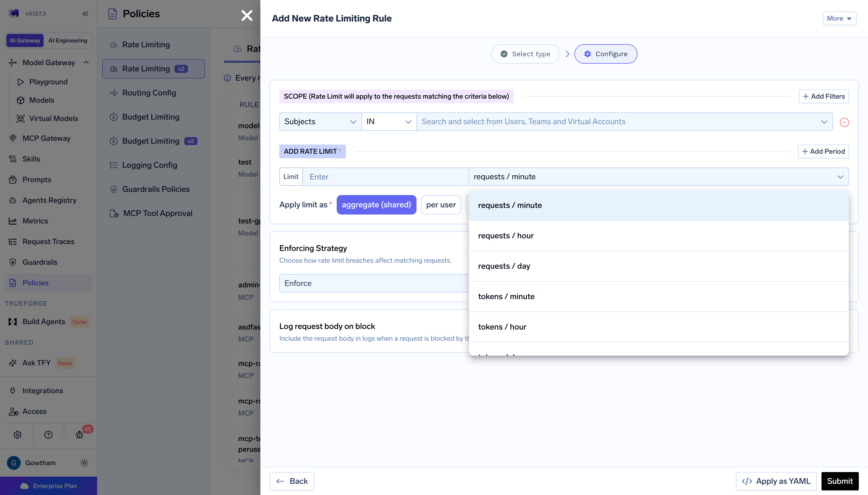Choose tokens / hour option
The width and height of the screenshot is (868, 495).
658,327
